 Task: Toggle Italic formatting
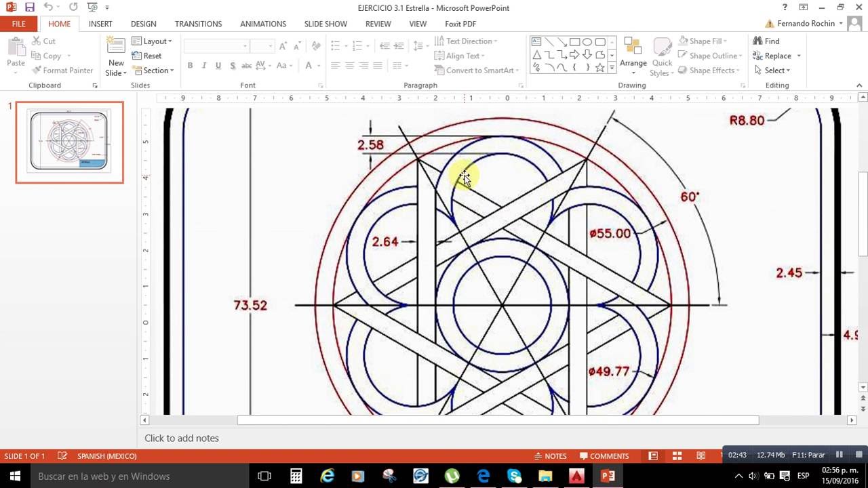pyautogui.click(x=204, y=66)
